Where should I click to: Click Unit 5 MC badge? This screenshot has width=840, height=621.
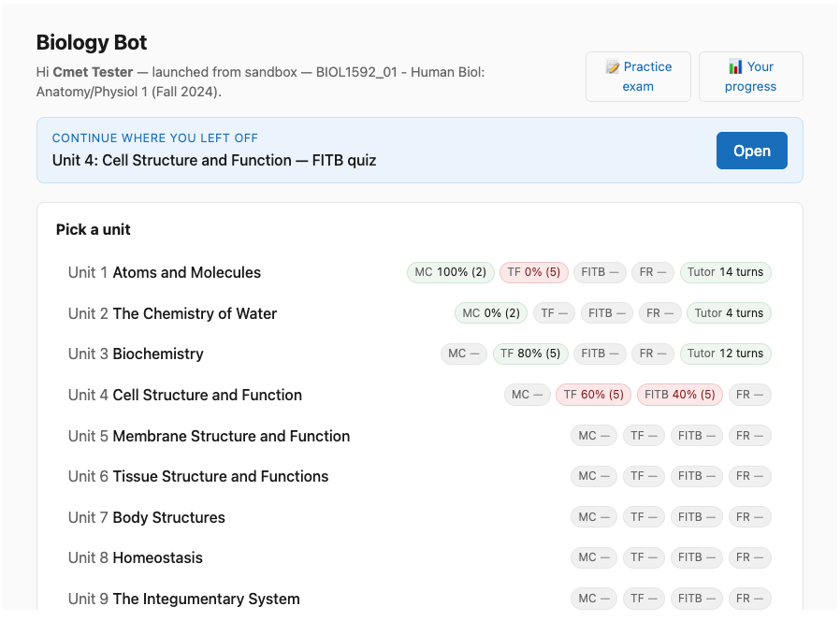point(594,436)
